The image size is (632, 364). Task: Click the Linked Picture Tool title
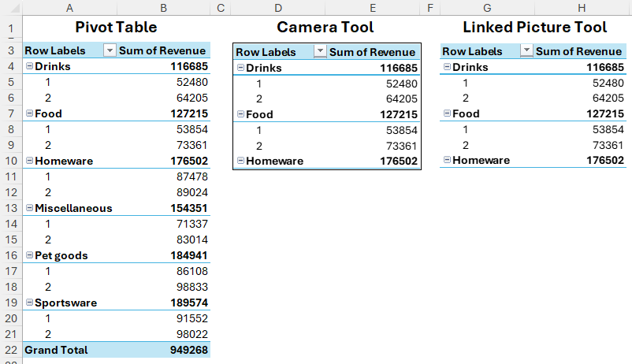[534, 27]
